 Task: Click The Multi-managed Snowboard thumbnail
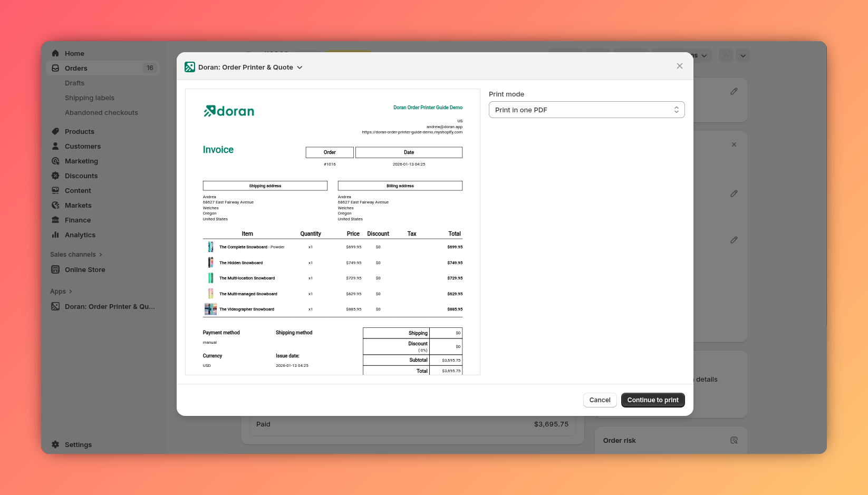click(x=210, y=294)
